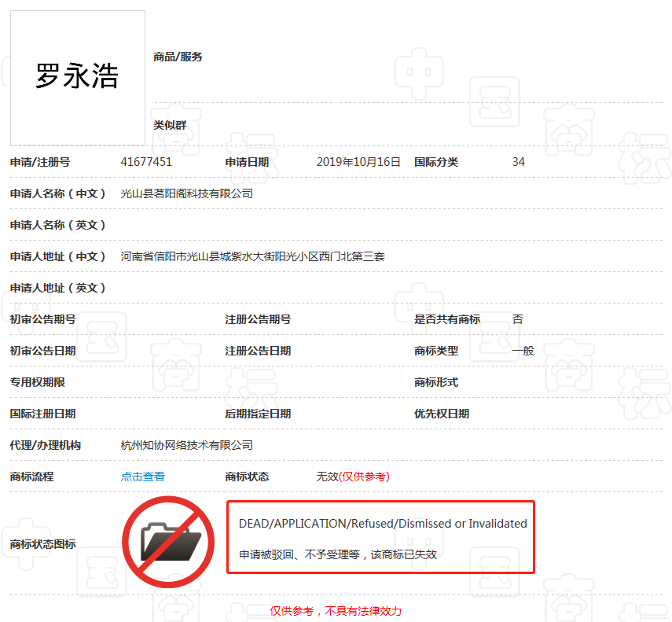
Task: Click the 初审公告期号 field label
Action: click(43, 319)
